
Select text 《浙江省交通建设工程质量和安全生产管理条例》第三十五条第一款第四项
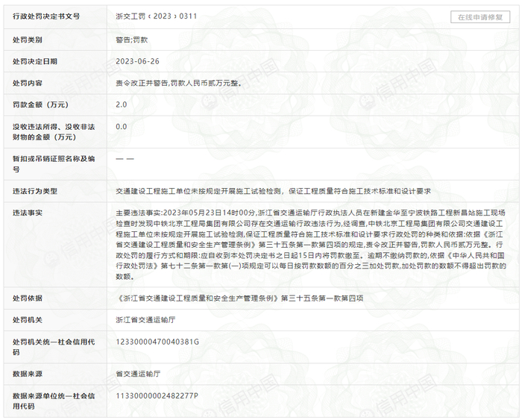tap(239, 298)
